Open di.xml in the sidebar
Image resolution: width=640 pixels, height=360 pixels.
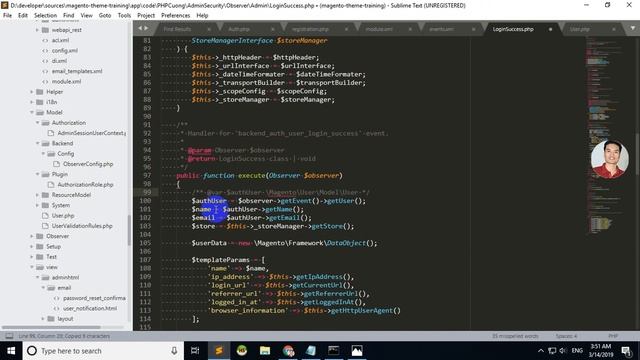pyautogui.click(x=59, y=61)
